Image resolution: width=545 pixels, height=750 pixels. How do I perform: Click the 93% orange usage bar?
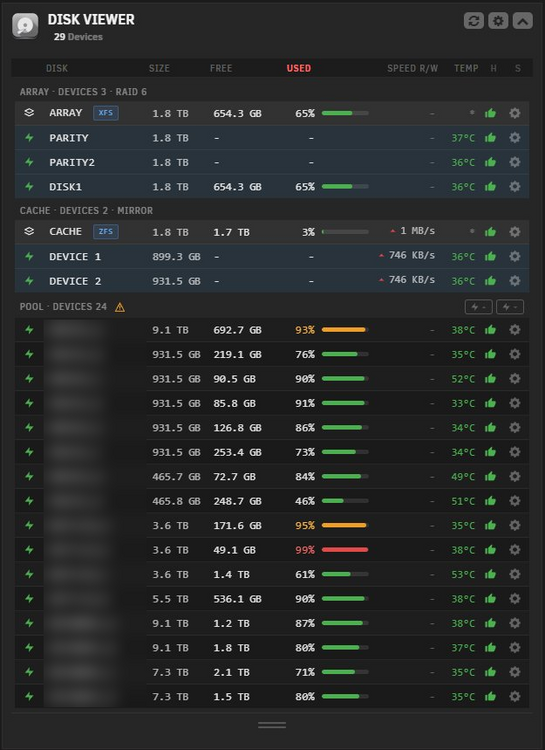[345, 330]
